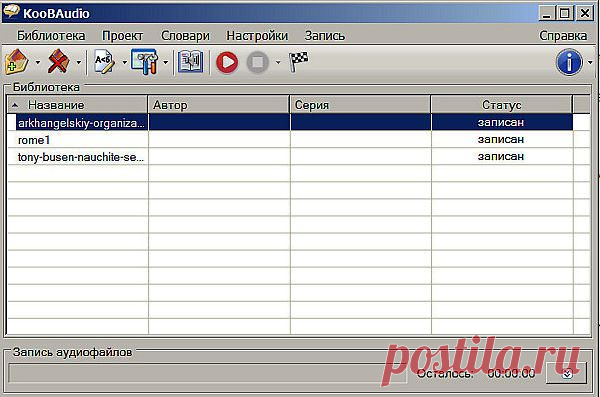
Task: Click the add book to library icon
Action: click(x=17, y=62)
